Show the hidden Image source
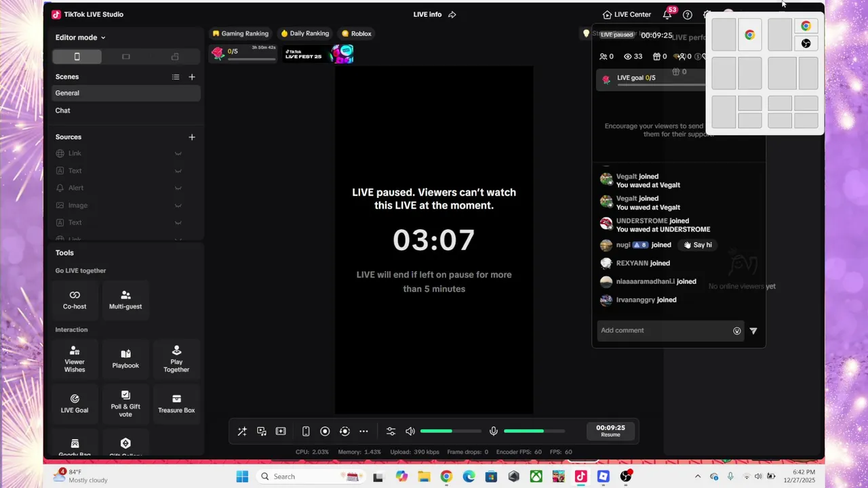Viewport: 868px width, 488px height. point(178,205)
